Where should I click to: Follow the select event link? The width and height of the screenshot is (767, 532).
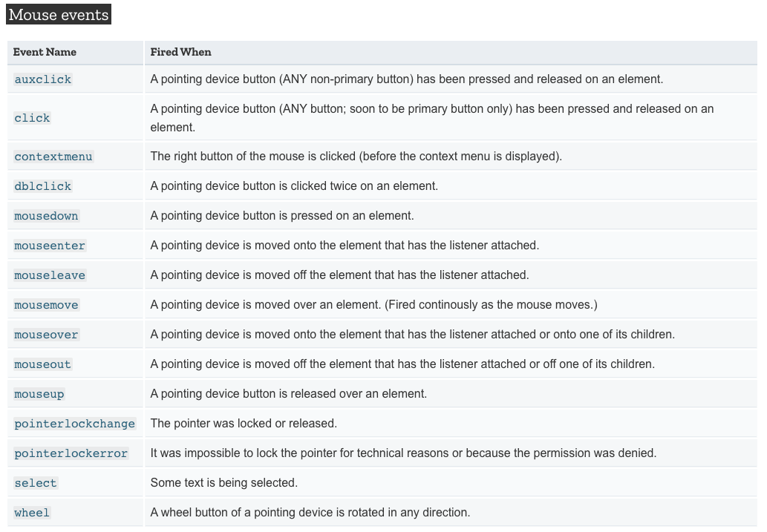(x=36, y=483)
